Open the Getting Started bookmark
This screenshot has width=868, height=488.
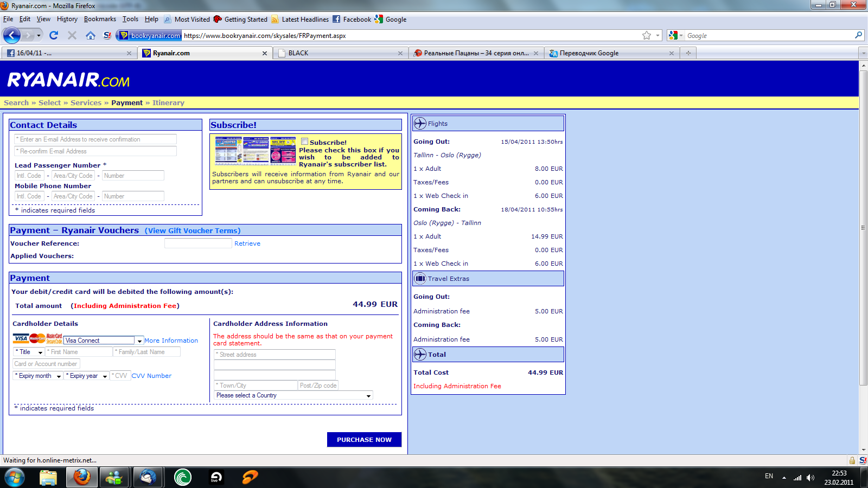(240, 20)
